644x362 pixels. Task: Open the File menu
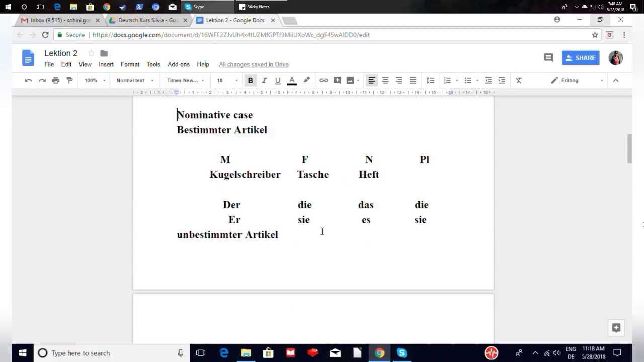[49, 64]
